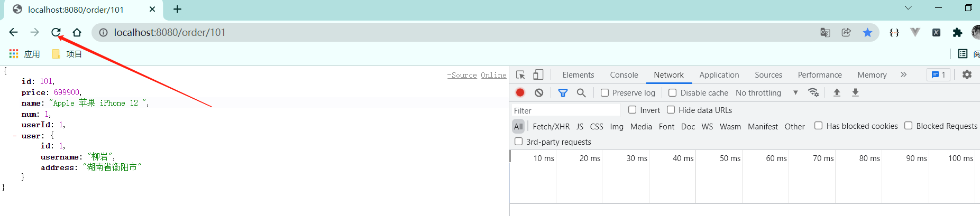Enable Preserve log checkbox

click(x=605, y=93)
